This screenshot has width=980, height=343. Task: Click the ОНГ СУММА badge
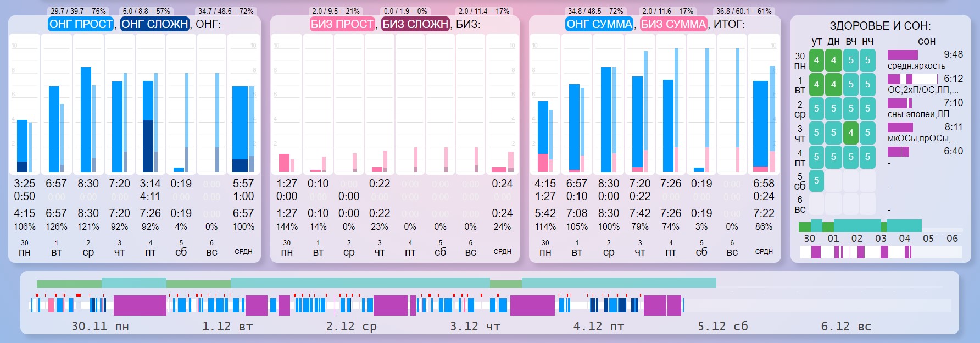(x=599, y=24)
